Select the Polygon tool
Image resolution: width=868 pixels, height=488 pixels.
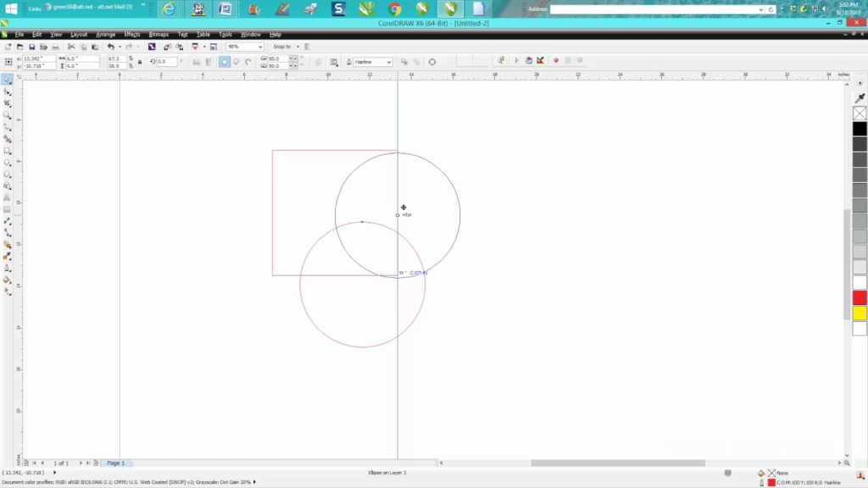7,175
